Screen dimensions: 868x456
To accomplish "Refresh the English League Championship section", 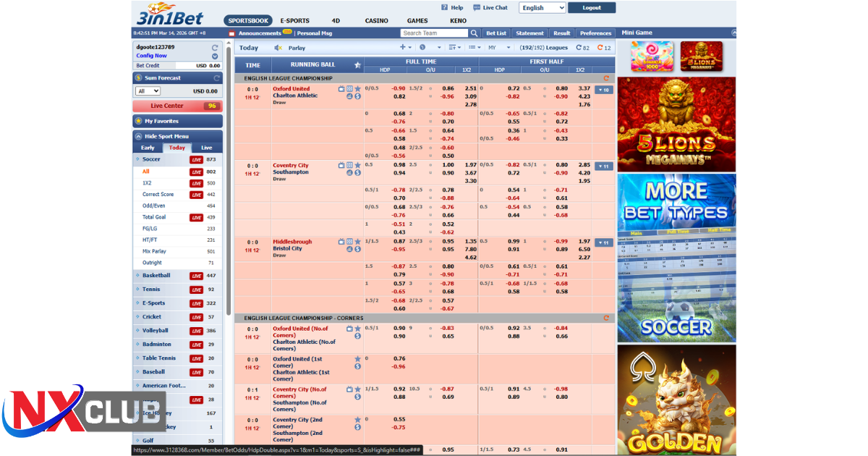I will click(x=605, y=78).
